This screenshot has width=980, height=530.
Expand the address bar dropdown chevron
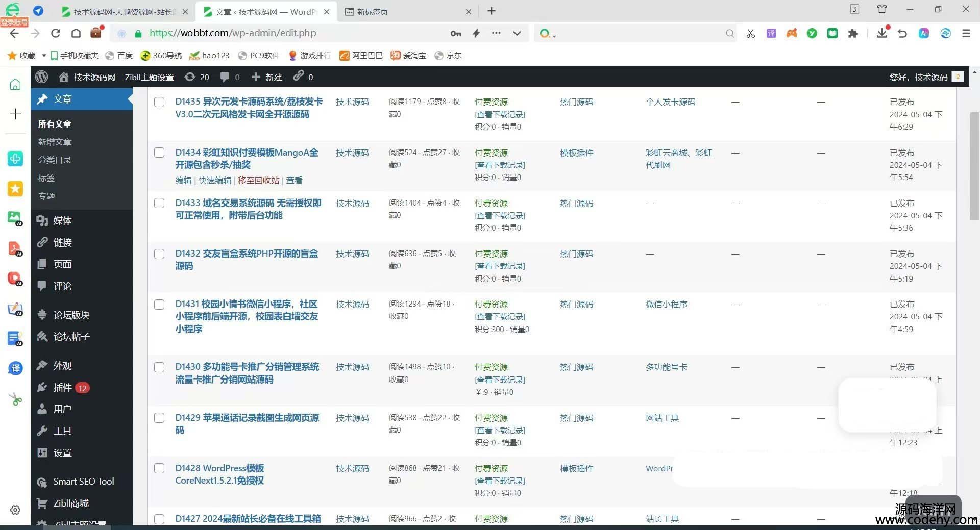click(x=517, y=34)
